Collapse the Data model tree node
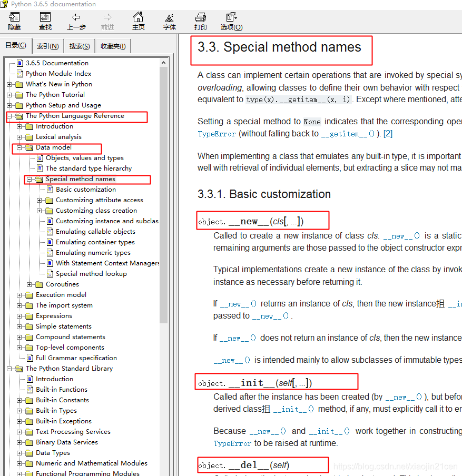 click(x=19, y=147)
